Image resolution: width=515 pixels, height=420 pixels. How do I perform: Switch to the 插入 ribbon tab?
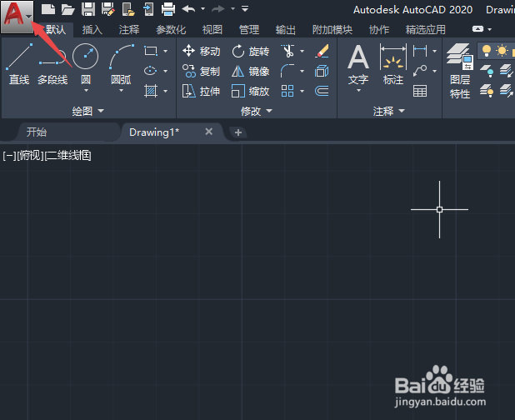point(92,30)
